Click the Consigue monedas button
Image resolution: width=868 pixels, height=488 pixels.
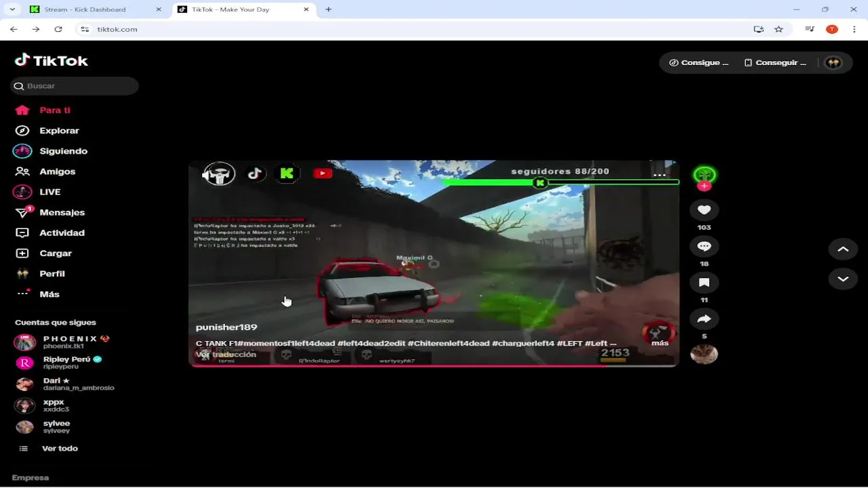click(x=698, y=62)
